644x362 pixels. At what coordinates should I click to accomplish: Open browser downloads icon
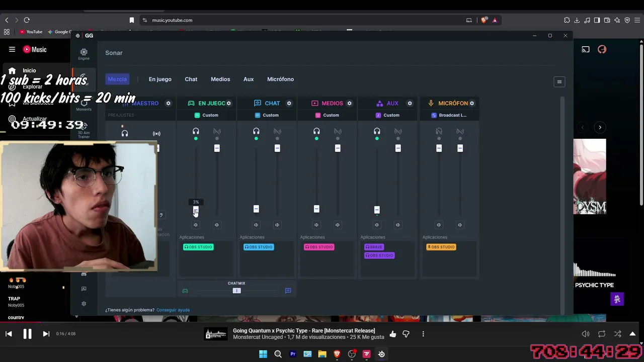(577, 20)
